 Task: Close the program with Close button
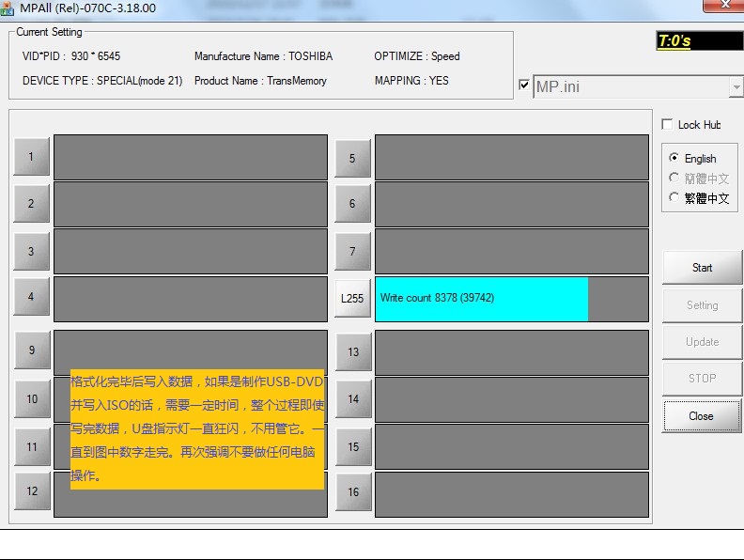(702, 416)
